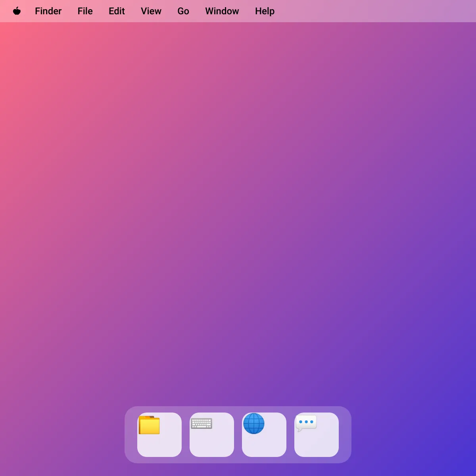The height and width of the screenshot is (476, 476).
Task: Open the Window menu
Action: [222, 11]
